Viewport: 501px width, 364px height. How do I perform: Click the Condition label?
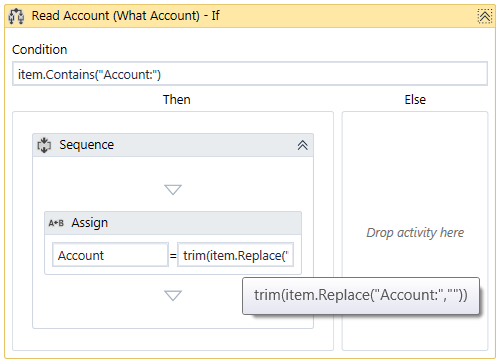(x=40, y=50)
